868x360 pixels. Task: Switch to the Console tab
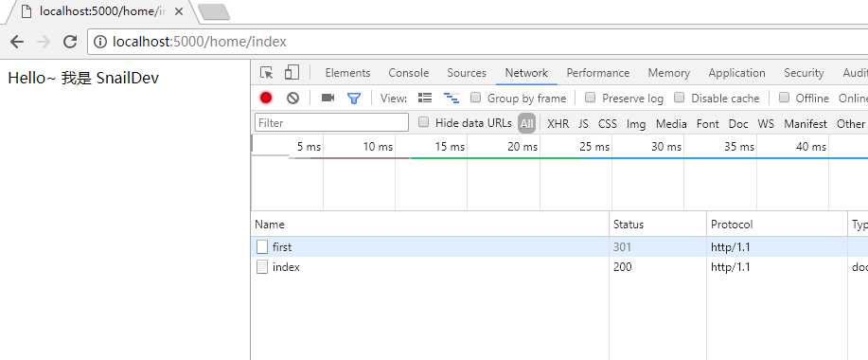click(409, 73)
